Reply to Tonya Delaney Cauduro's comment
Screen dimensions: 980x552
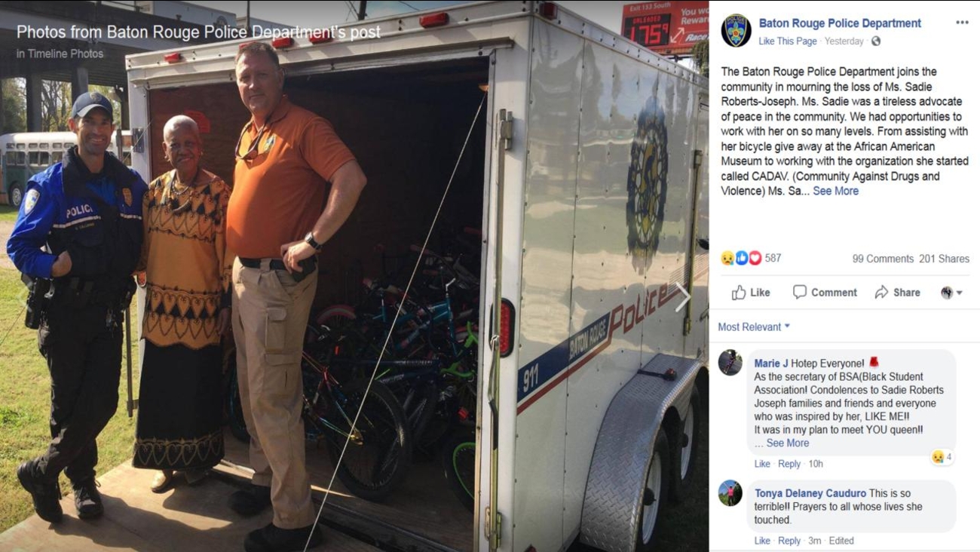point(789,541)
